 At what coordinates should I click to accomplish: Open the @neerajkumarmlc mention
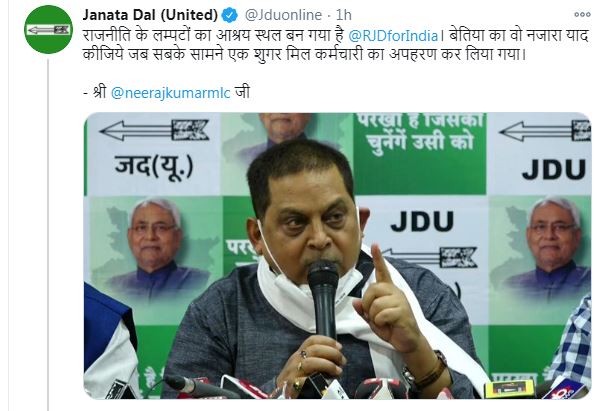(171, 93)
